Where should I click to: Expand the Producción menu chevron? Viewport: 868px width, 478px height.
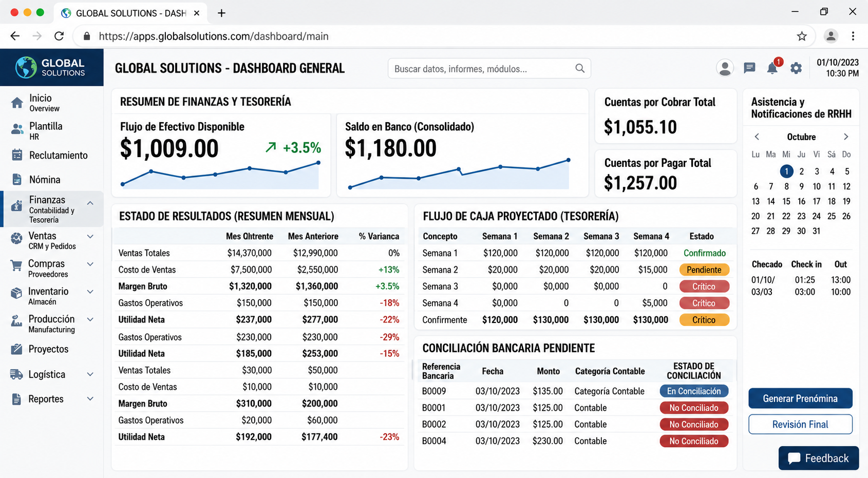(90, 319)
